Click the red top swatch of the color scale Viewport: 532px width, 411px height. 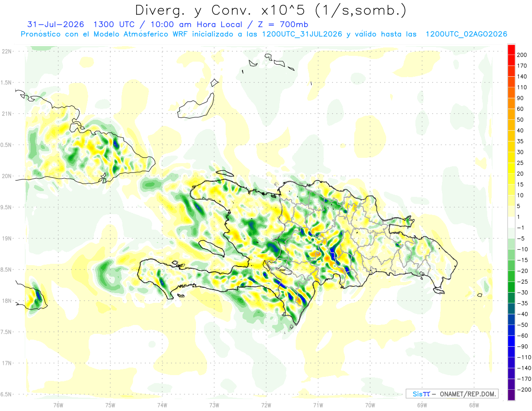(x=511, y=50)
